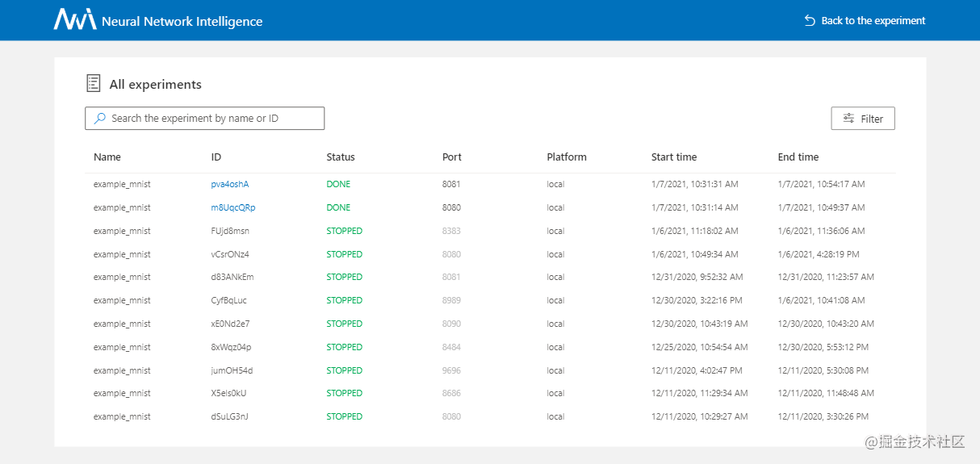Select ID jumOH54d

(232, 370)
